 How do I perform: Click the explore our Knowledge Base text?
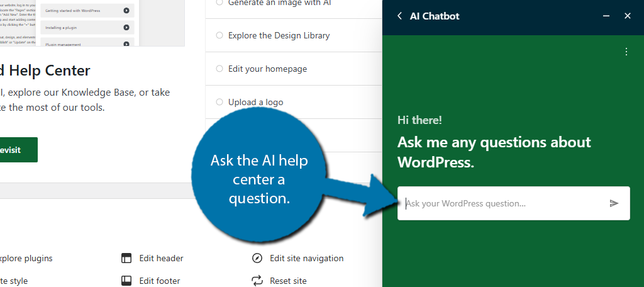pyautogui.click(x=72, y=93)
